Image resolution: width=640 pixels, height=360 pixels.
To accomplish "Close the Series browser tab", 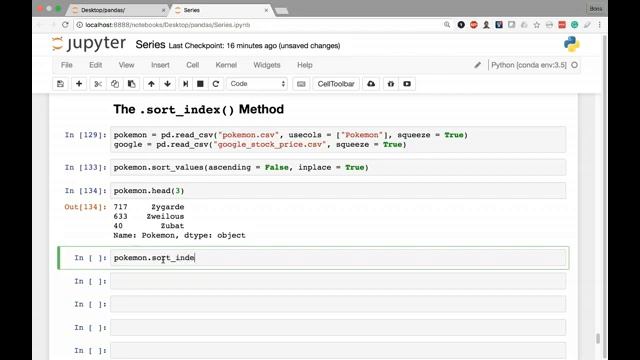I will click(266, 10).
